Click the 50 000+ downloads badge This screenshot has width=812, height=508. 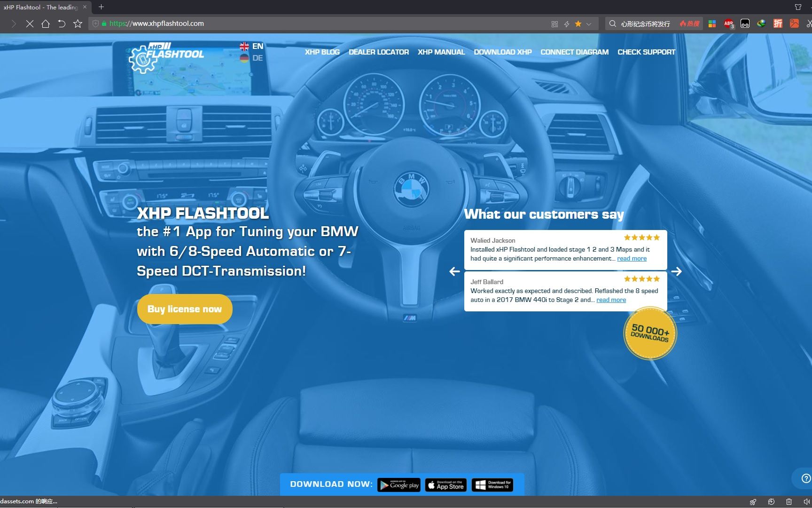(x=650, y=333)
